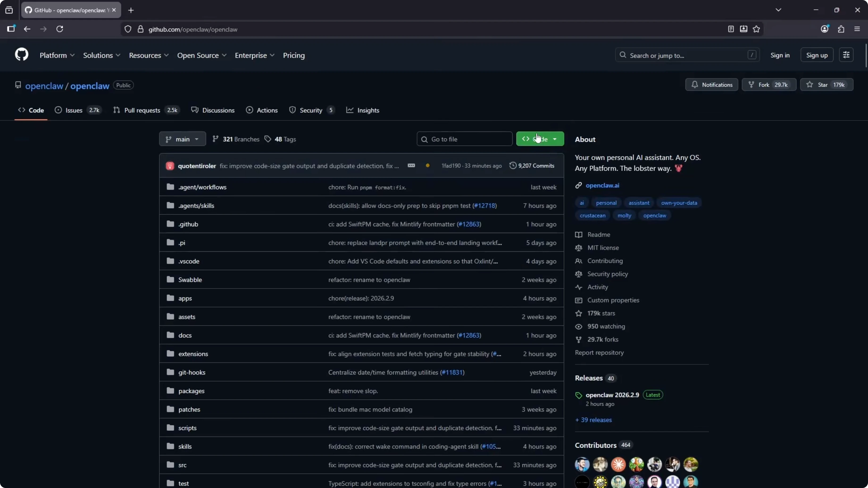
Task: Switch to the Pull requests tab
Action: tap(142, 110)
